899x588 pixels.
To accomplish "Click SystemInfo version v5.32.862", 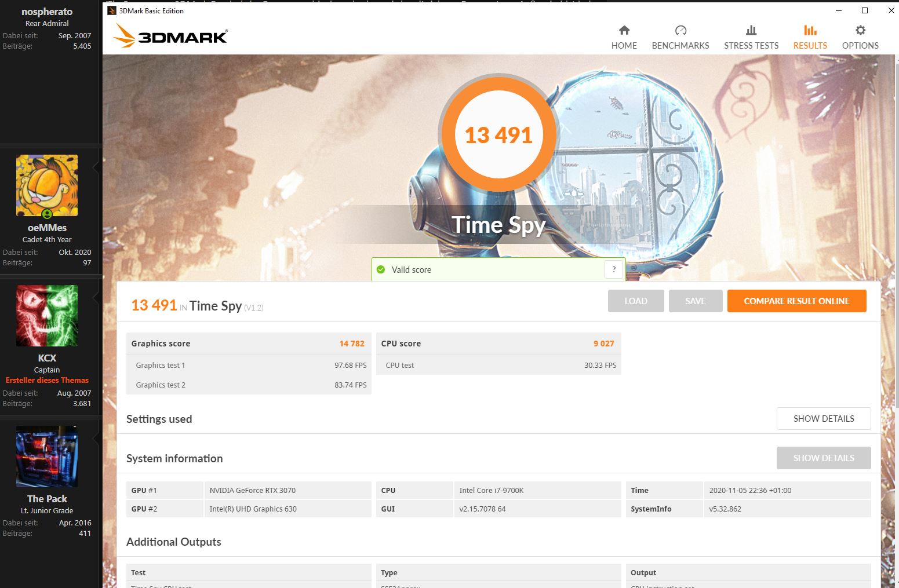I will coord(787,509).
